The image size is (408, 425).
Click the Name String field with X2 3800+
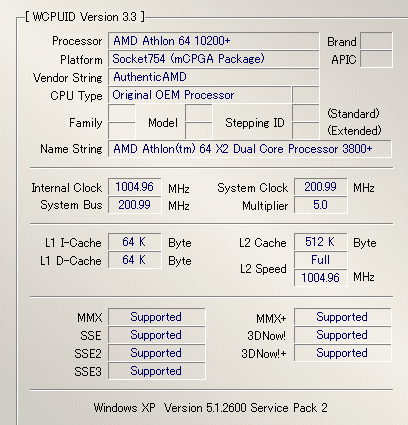[x=250, y=149]
